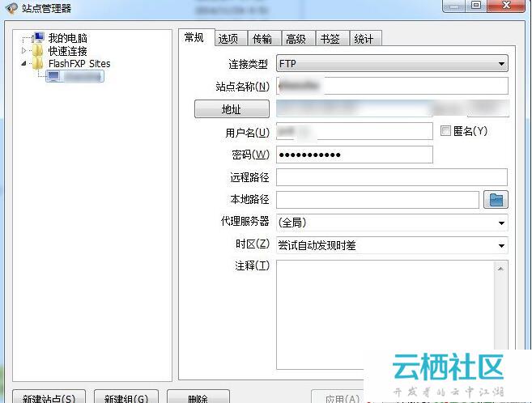Click the notes (注释) text area
The width and height of the screenshot is (532, 403).
point(385,315)
